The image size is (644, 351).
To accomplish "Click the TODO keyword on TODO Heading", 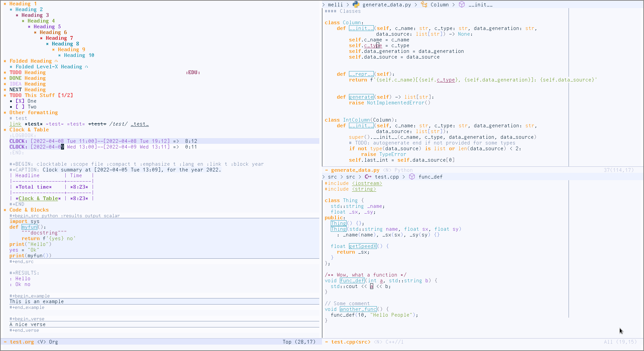I will click(x=15, y=72).
